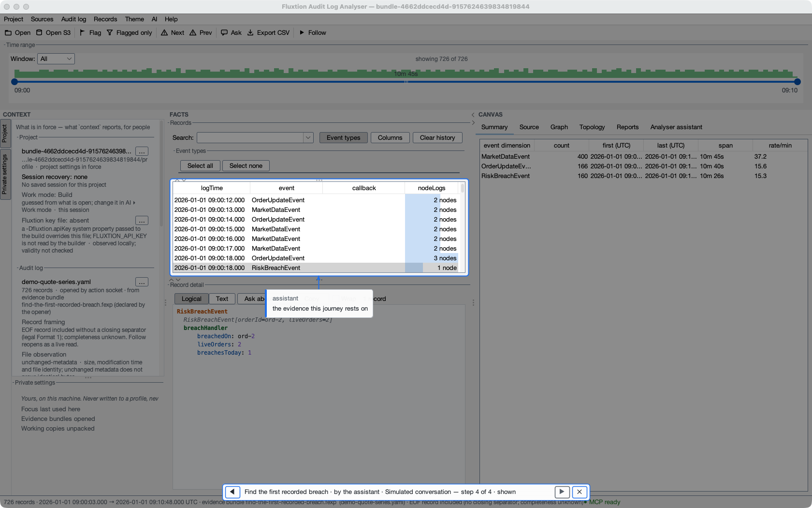Open ellipsis button beside bundle project
This screenshot has width=812, height=508.
point(142,151)
